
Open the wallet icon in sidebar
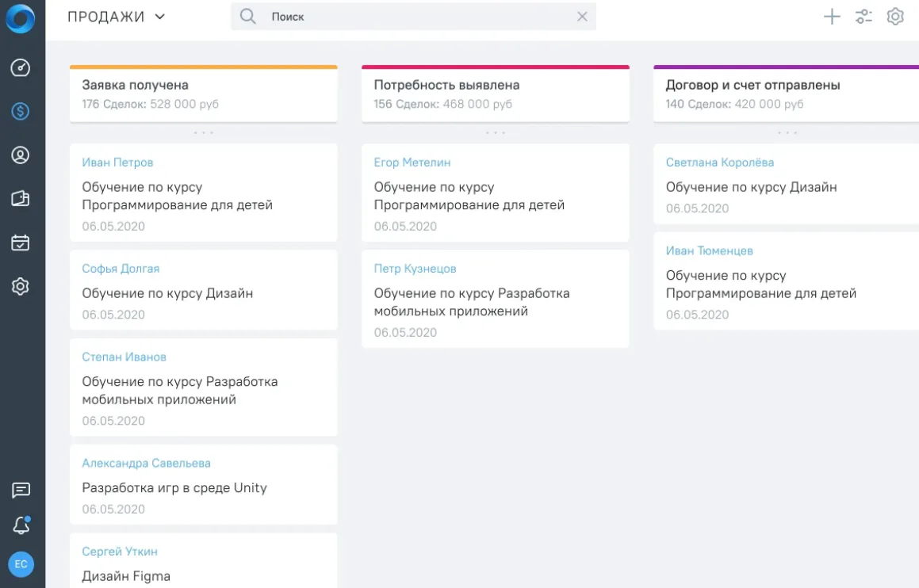pyautogui.click(x=21, y=199)
